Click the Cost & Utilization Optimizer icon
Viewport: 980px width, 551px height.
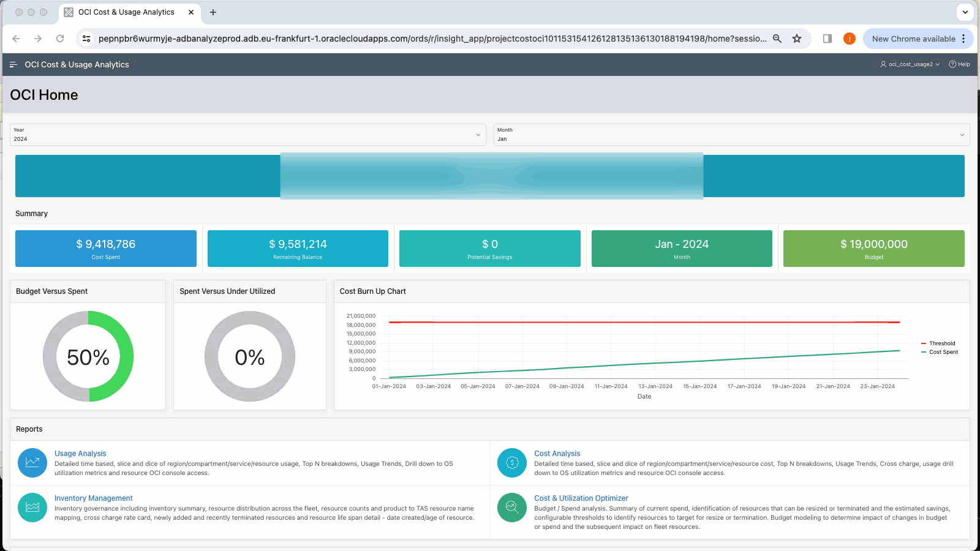pos(511,508)
